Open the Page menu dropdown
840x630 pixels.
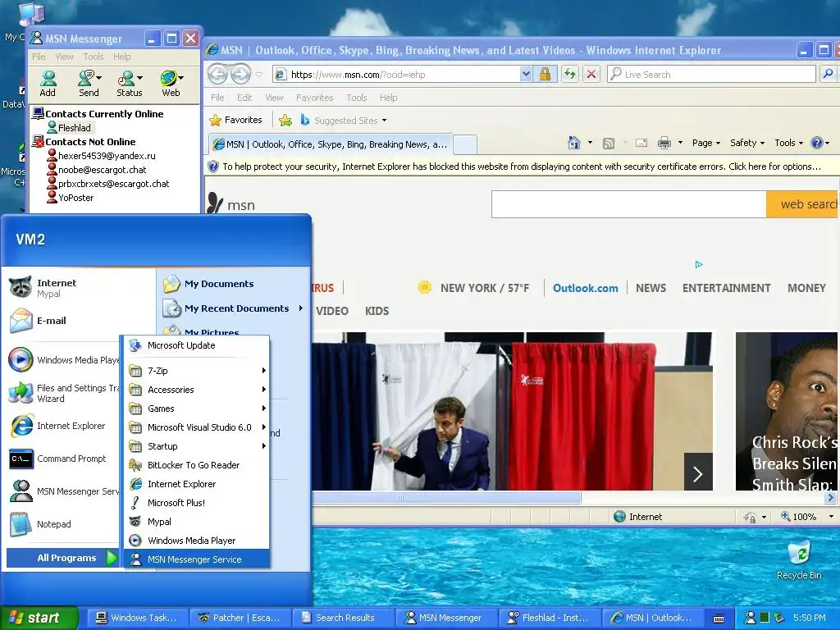pos(706,143)
